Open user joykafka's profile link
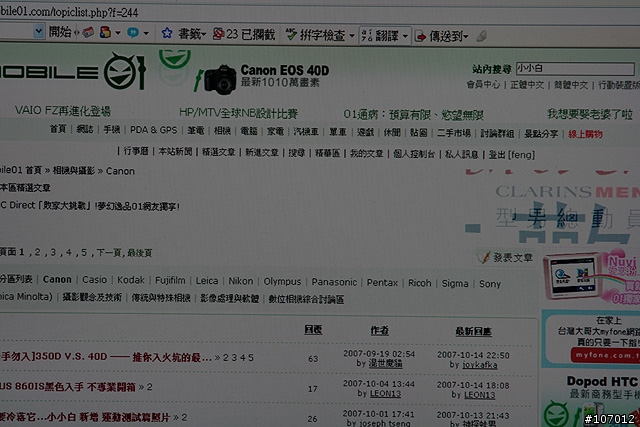 [x=480, y=365]
